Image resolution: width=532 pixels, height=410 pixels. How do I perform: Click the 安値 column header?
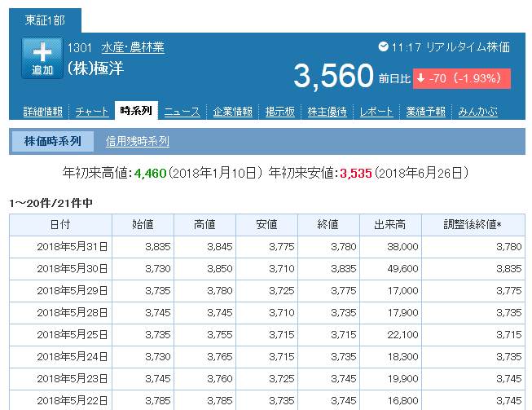click(x=266, y=225)
